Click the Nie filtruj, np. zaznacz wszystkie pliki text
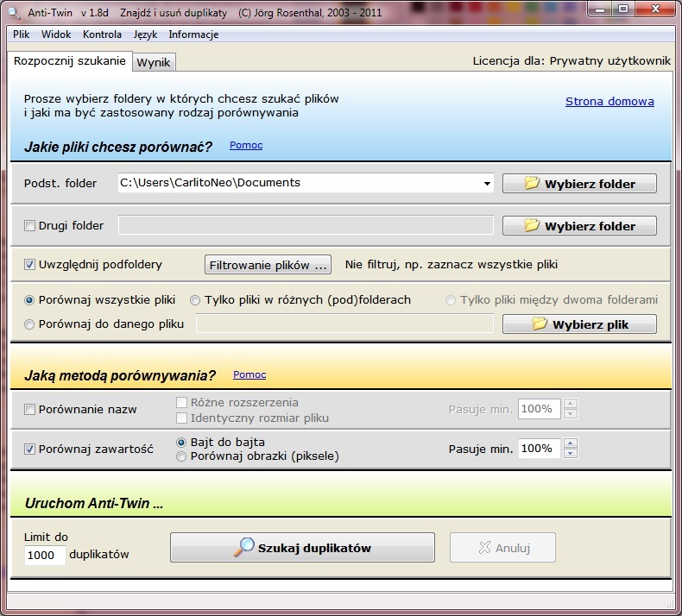682x616 pixels. point(451,264)
